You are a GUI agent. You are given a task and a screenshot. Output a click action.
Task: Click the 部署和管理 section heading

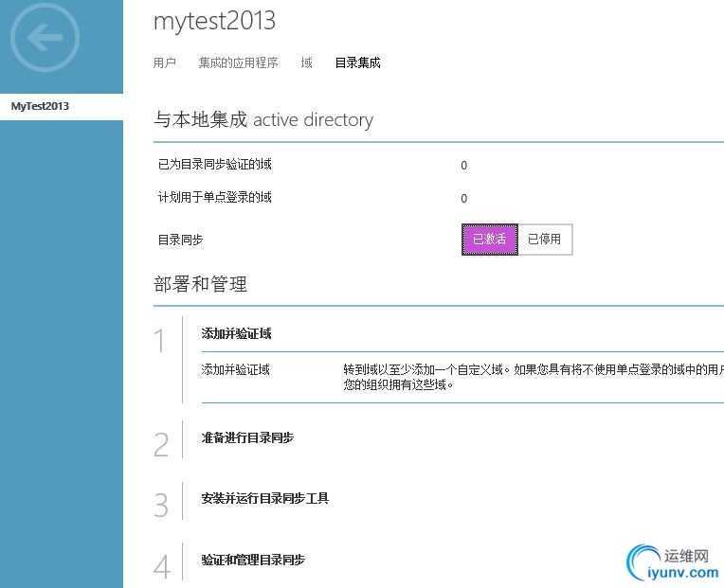200,284
